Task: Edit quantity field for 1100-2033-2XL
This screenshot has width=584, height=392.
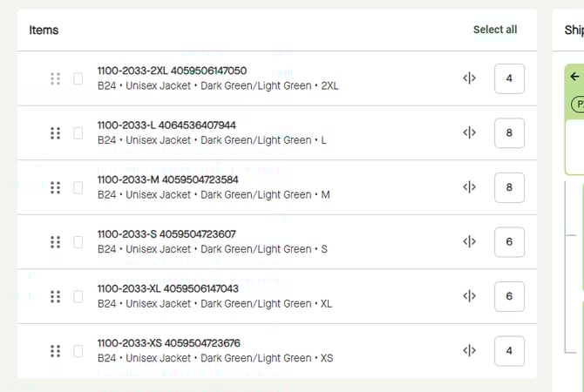Action: tap(509, 78)
